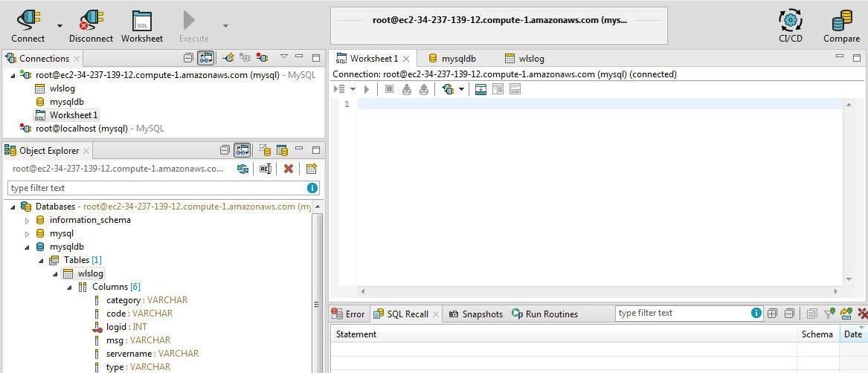The width and height of the screenshot is (868, 373).
Task: Click new connection icon in Connections panel
Action: point(228,57)
